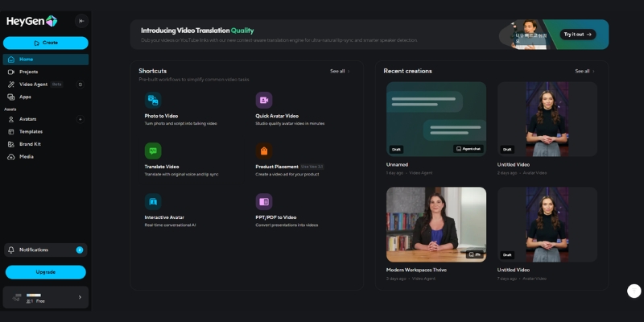Screen dimensions: 644x322
Task: Click the HeyGen logo
Action: (x=32, y=21)
